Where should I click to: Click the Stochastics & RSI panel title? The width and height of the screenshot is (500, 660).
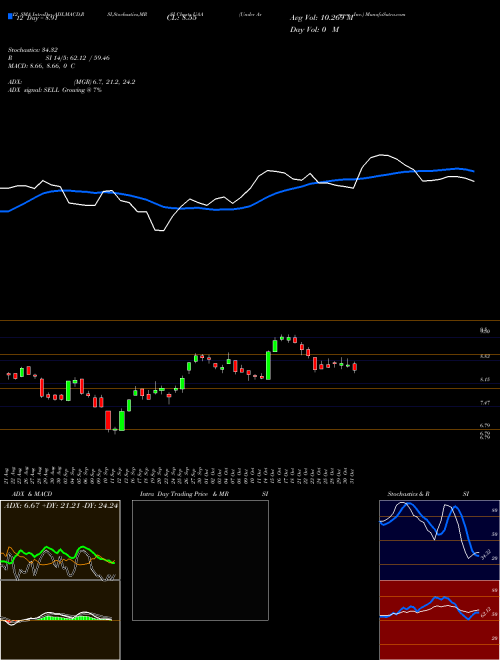(428, 494)
